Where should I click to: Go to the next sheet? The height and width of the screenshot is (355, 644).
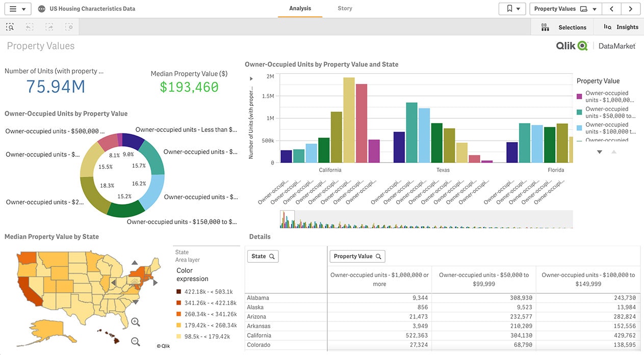(631, 9)
